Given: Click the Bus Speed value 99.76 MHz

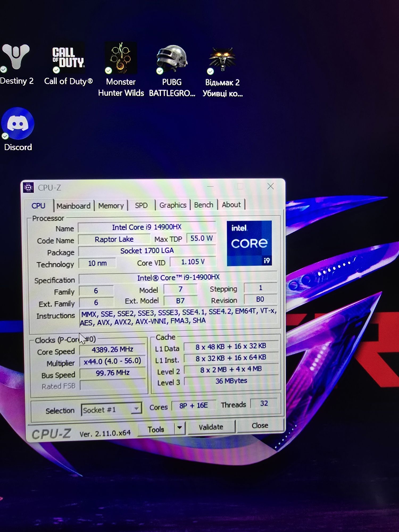Looking at the screenshot, I should [113, 373].
